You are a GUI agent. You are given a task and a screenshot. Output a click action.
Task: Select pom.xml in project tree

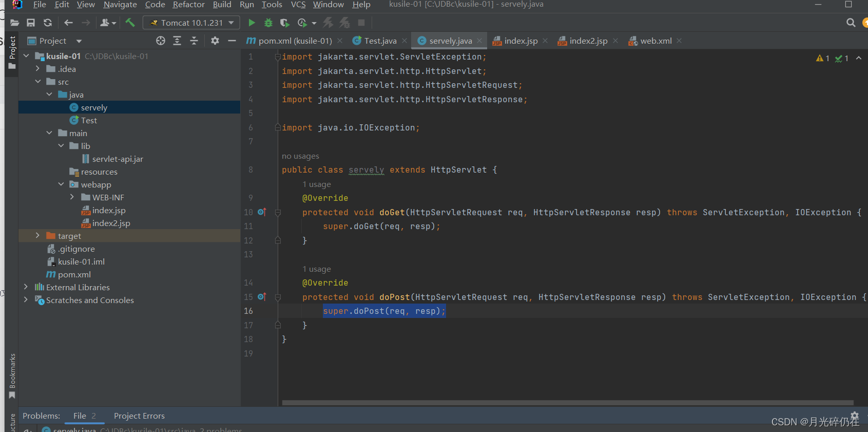[74, 274]
